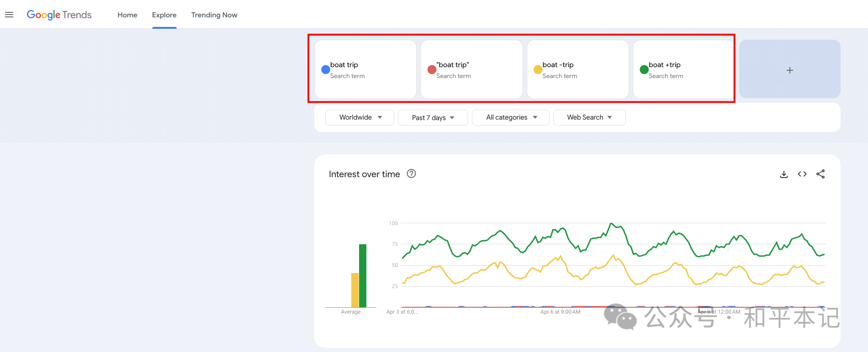Open the Past 7 days time dropdown
Screen dimensions: 868x352
click(433, 117)
